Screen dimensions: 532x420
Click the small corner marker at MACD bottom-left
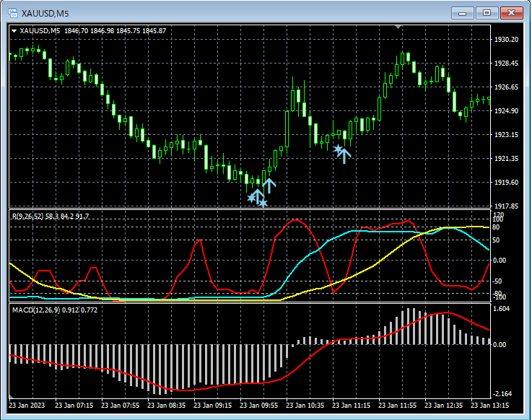pyautogui.click(x=12, y=396)
